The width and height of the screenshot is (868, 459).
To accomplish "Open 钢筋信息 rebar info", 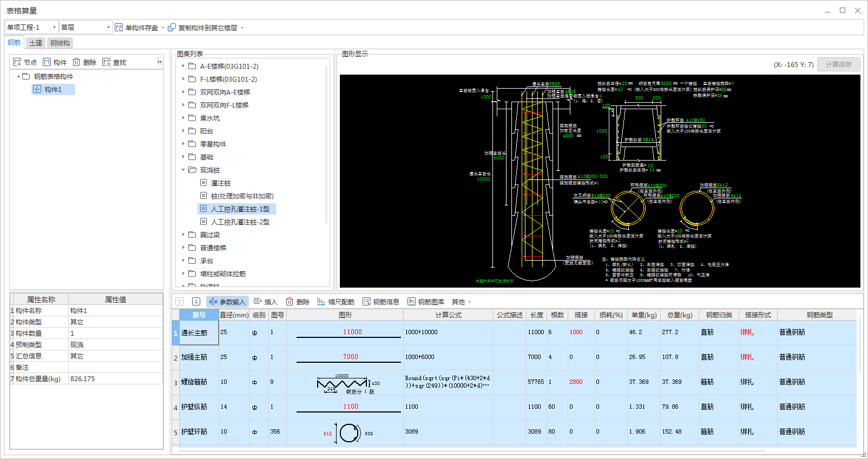I will point(381,302).
